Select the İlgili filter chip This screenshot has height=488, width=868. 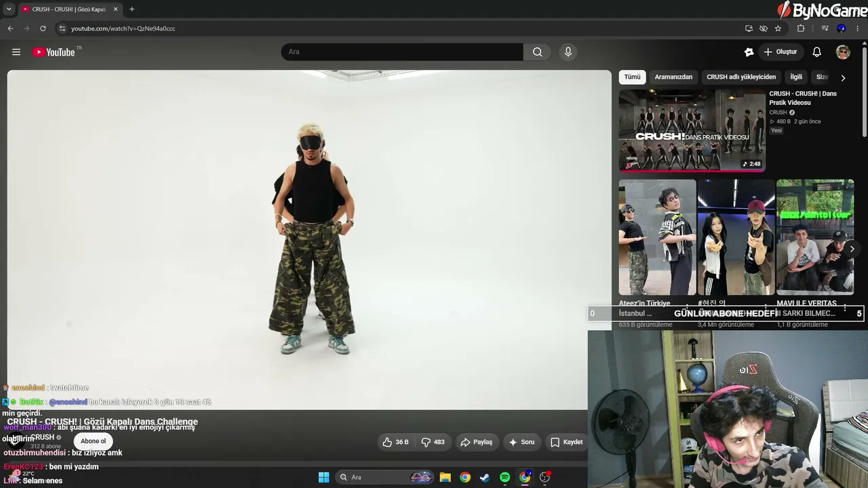point(796,77)
